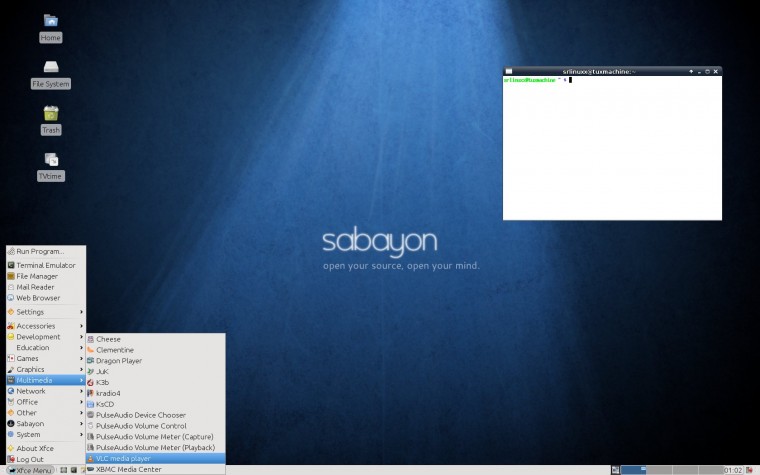Switch to the last workspace in pager
Screen dimensions: 760x475
coord(712,470)
